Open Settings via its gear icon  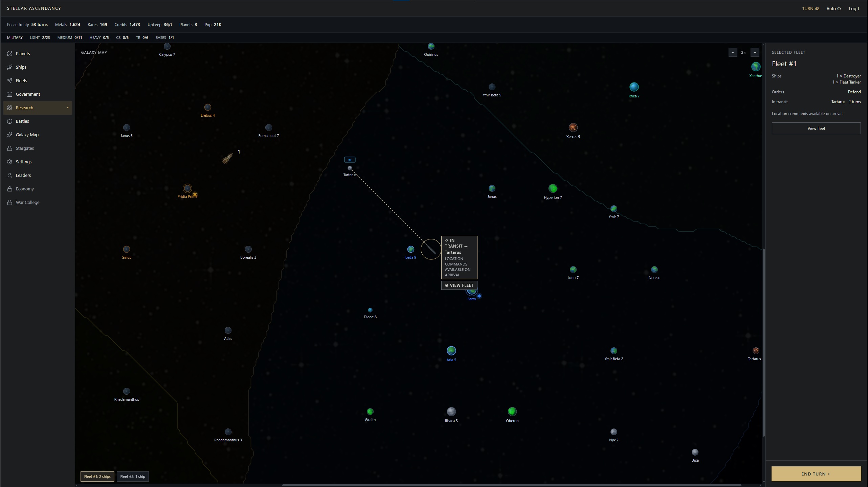10,162
